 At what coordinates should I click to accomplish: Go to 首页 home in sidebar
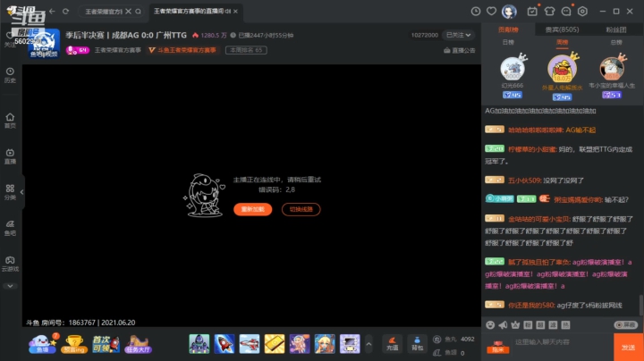tap(10, 121)
